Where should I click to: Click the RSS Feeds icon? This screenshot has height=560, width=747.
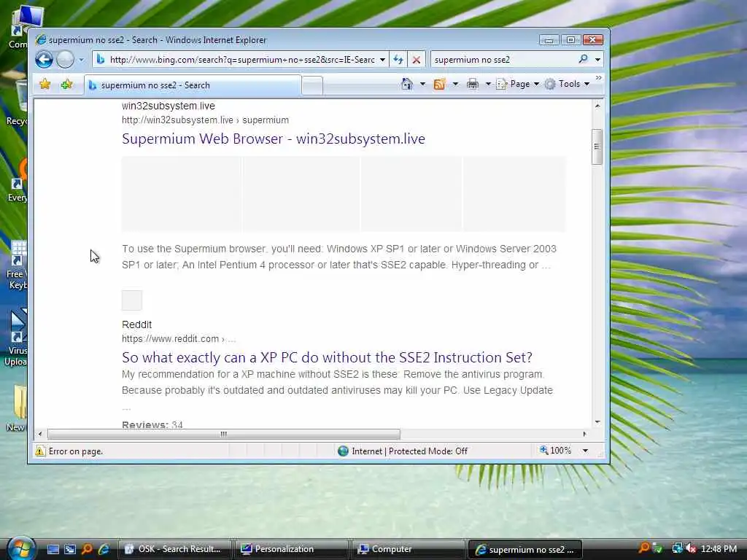(439, 84)
